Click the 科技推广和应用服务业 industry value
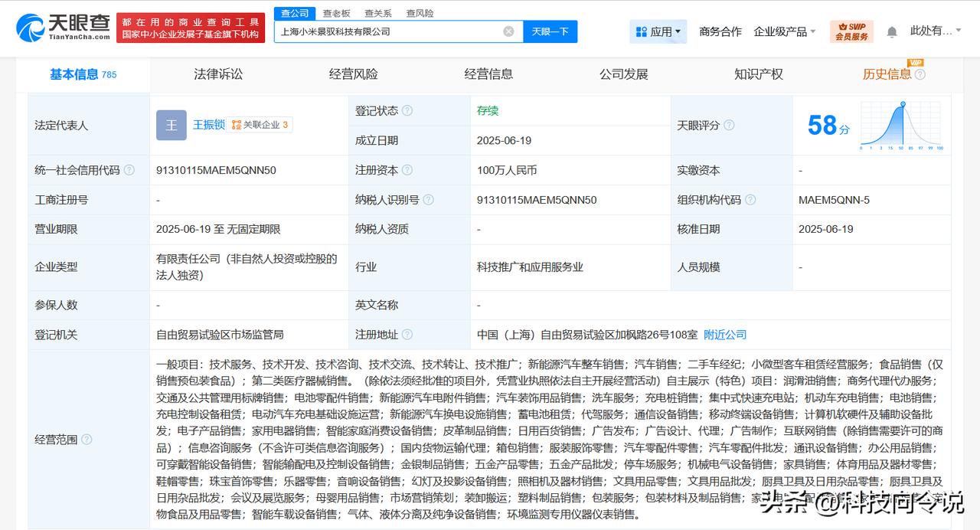This screenshot has width=980, height=530. point(530,267)
